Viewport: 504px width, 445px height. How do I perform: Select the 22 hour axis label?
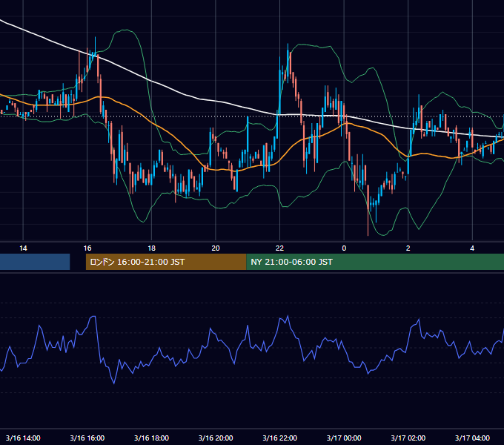click(x=279, y=248)
